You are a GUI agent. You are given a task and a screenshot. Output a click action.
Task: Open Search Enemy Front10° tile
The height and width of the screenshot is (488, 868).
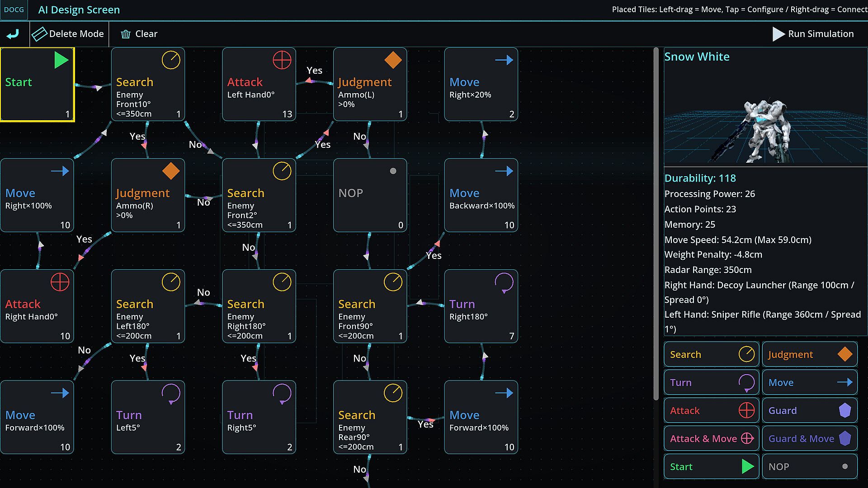[148, 84]
